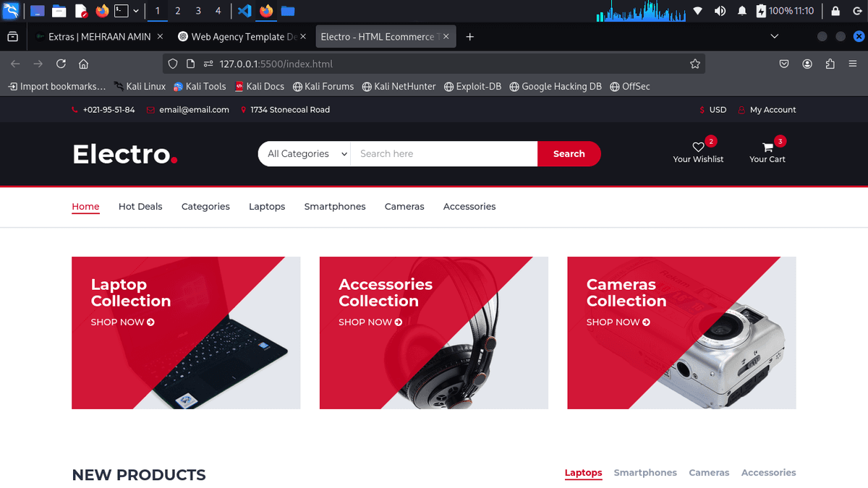Select the Smartphones new products tab
Image resolution: width=868 pixels, height=488 pixels.
click(x=645, y=473)
